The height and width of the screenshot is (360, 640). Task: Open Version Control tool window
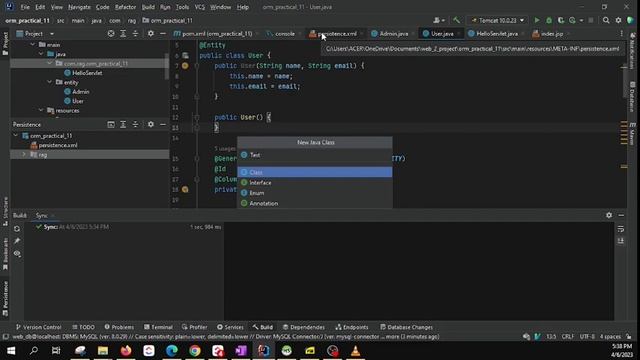[38, 327]
